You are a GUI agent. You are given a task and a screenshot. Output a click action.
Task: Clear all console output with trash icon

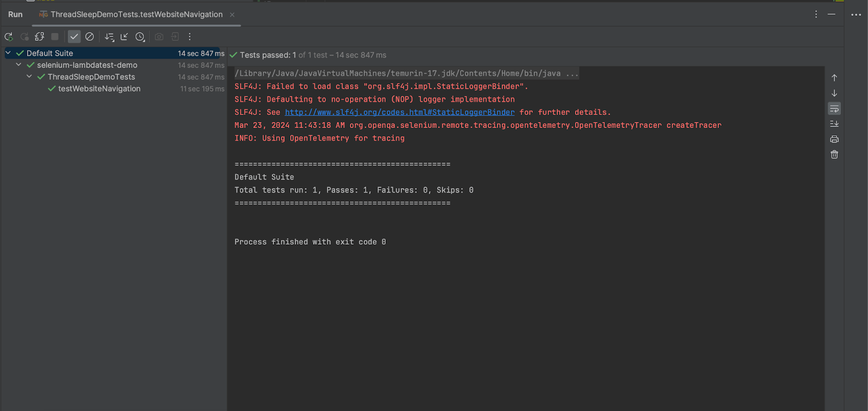tap(834, 155)
